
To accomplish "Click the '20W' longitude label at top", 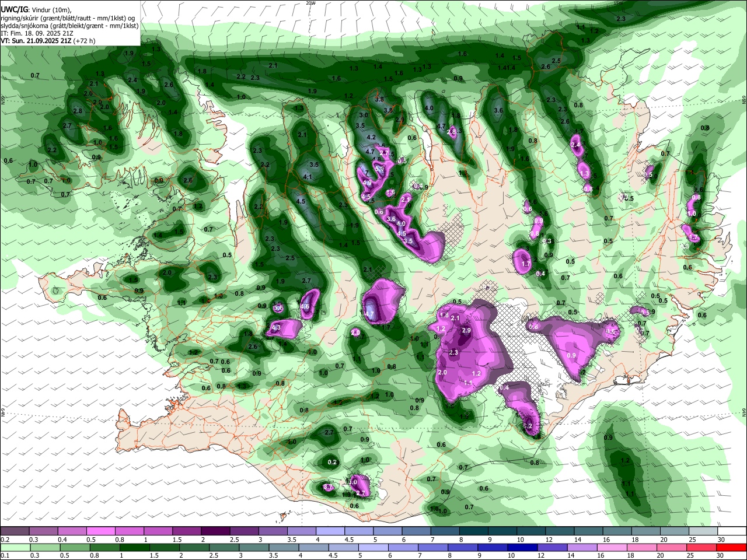I will pyautogui.click(x=310, y=3).
